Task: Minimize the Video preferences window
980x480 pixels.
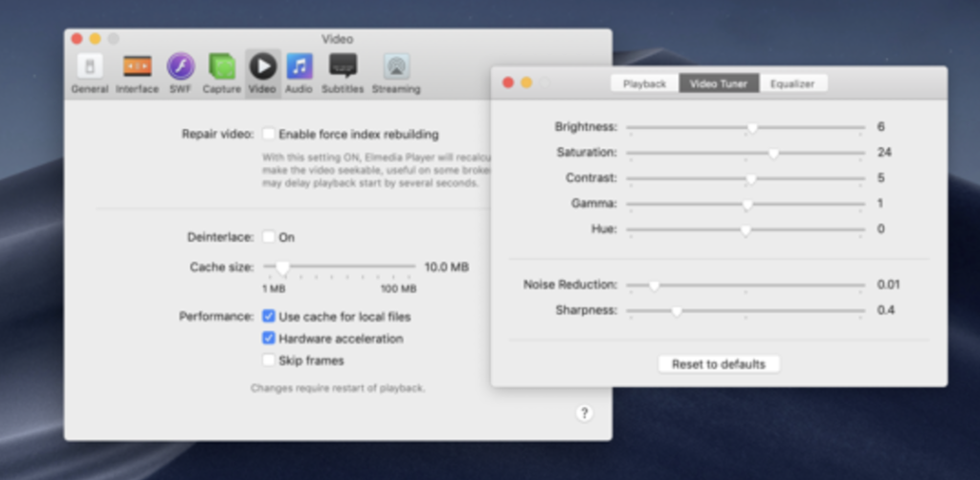Action: [95, 38]
